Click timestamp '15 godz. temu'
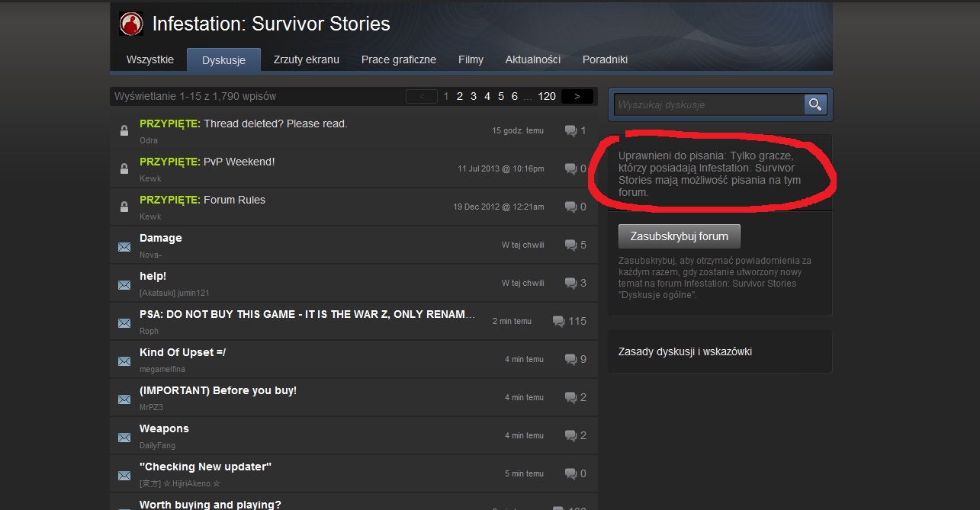 [518, 130]
